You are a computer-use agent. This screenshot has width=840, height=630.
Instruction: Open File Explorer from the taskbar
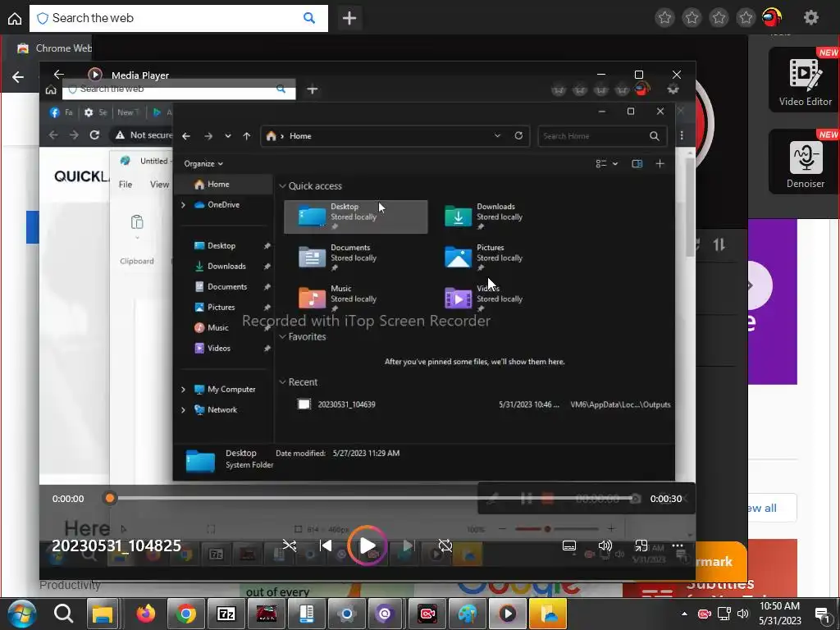click(103, 614)
